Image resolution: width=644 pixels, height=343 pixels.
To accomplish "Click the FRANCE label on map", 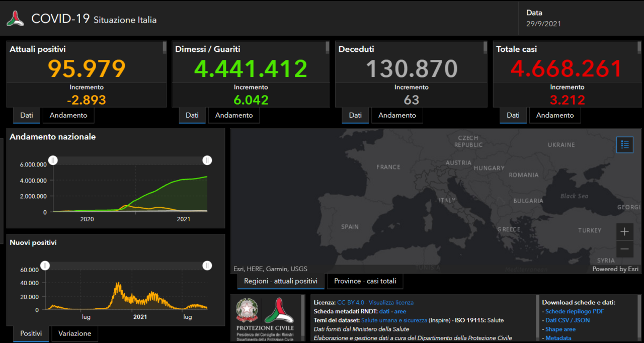I will (x=388, y=167).
